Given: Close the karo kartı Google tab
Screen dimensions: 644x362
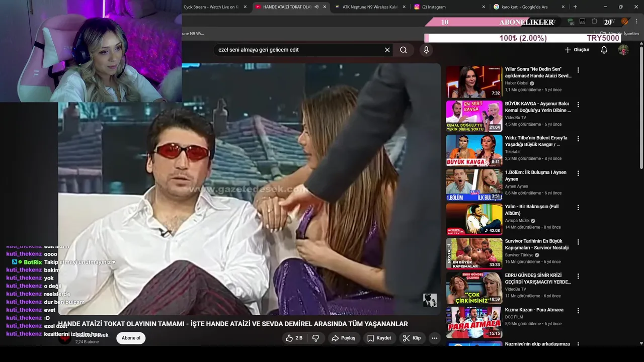Looking at the screenshot, I should click(x=563, y=7).
